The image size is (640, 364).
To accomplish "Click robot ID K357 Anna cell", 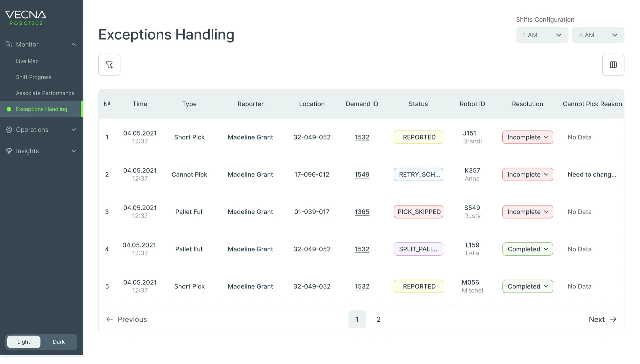I will [x=472, y=175].
